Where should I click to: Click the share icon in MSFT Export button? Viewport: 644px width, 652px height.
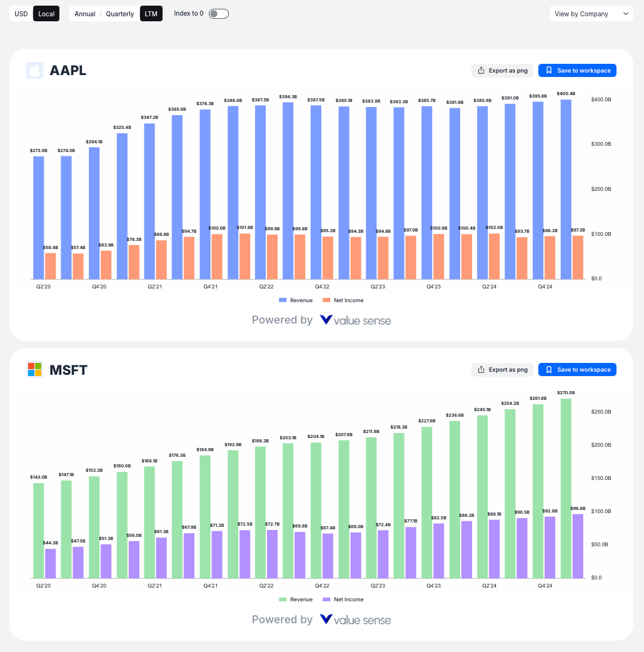pos(481,369)
